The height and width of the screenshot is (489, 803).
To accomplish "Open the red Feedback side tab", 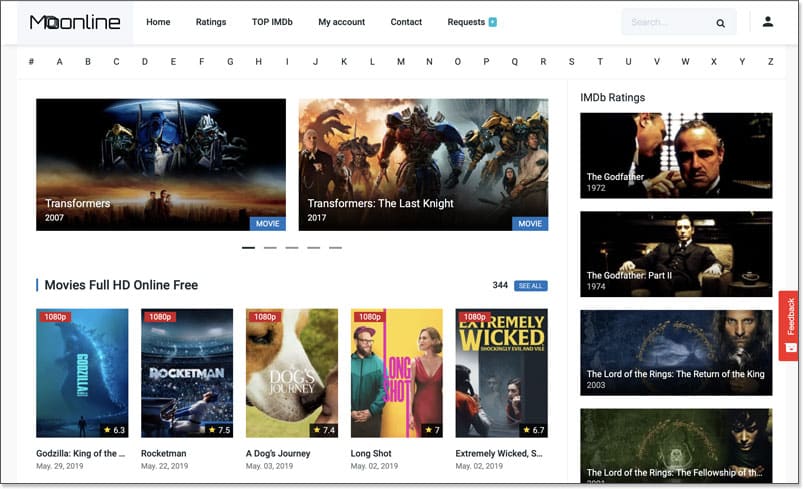I will tap(789, 325).
